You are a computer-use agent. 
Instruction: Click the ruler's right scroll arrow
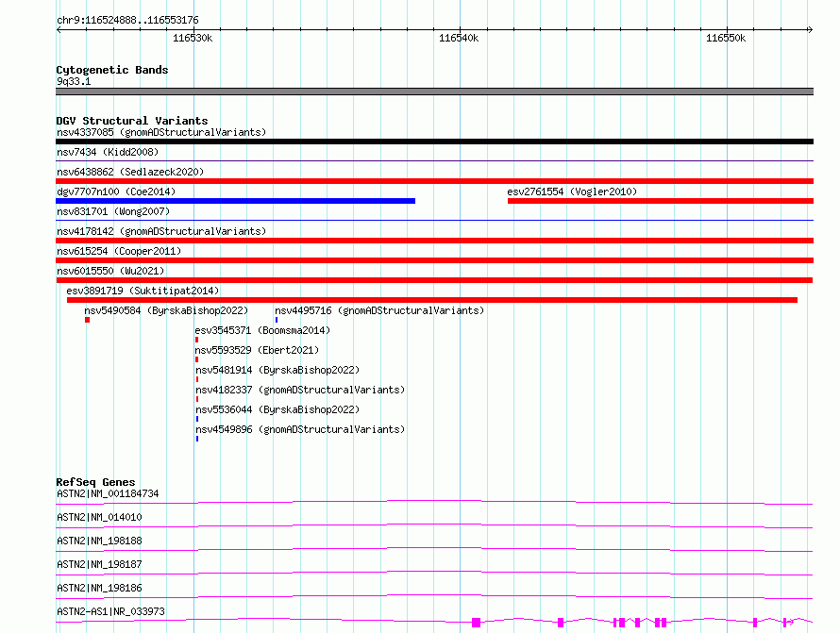tap(810, 29)
